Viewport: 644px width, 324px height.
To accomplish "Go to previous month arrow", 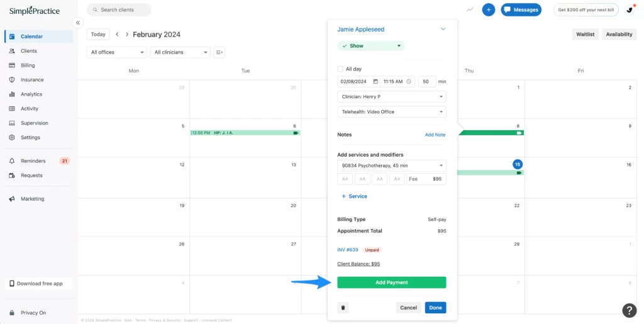I will [x=117, y=35].
